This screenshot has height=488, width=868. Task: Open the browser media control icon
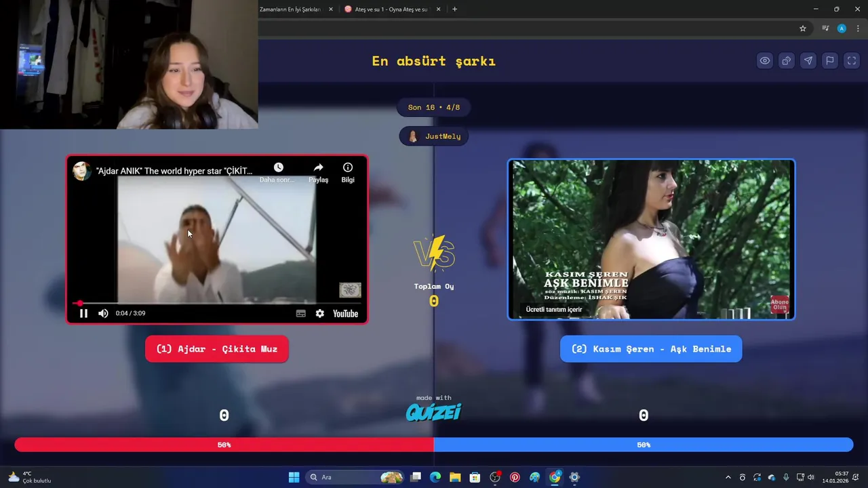tap(825, 28)
